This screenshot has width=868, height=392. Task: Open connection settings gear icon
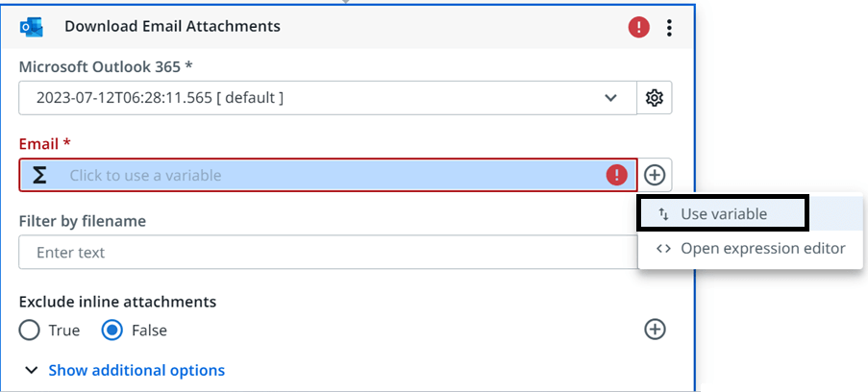655,98
